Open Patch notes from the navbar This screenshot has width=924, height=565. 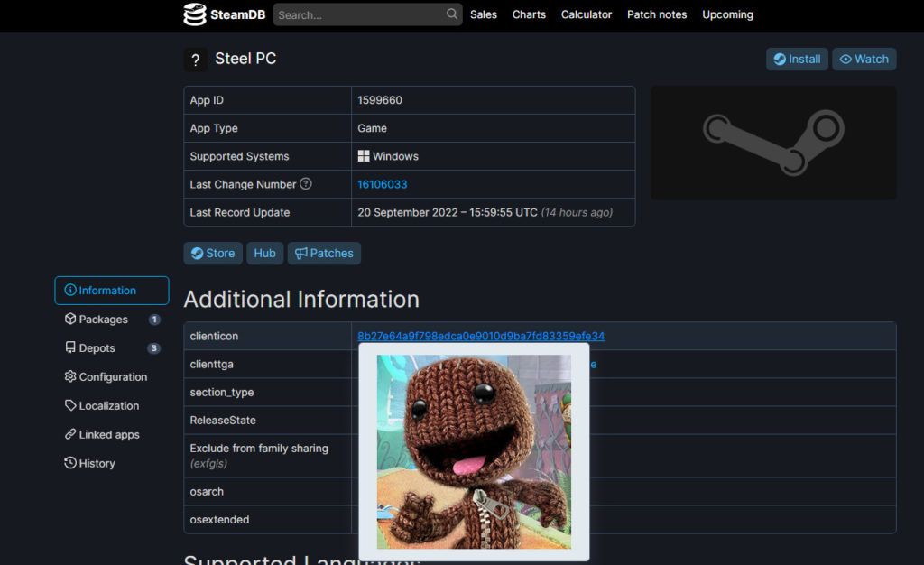click(x=657, y=14)
